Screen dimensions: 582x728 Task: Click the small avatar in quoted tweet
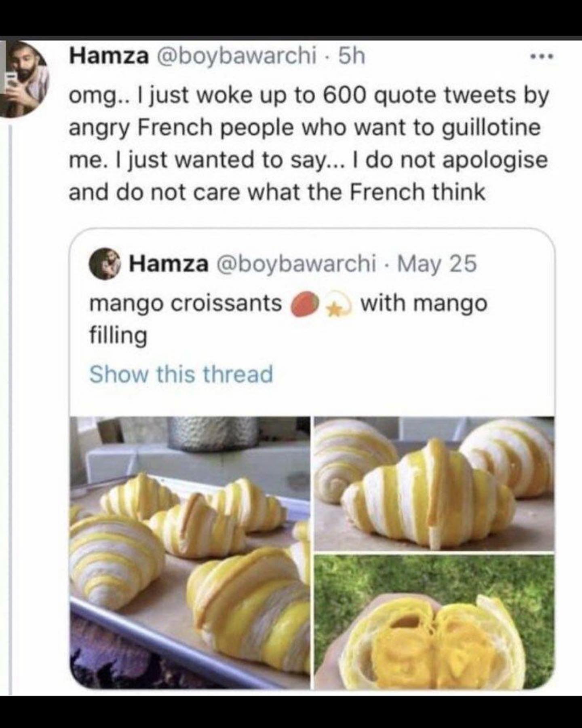tap(106, 264)
